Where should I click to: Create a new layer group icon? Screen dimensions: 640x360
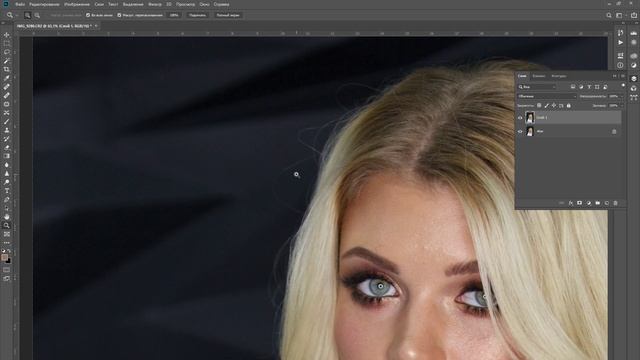[x=598, y=203]
